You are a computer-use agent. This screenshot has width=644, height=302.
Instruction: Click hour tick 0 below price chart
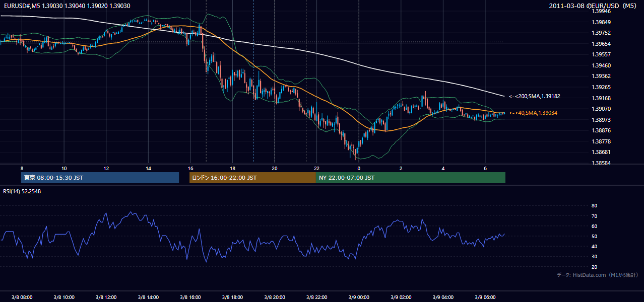coord(359,168)
